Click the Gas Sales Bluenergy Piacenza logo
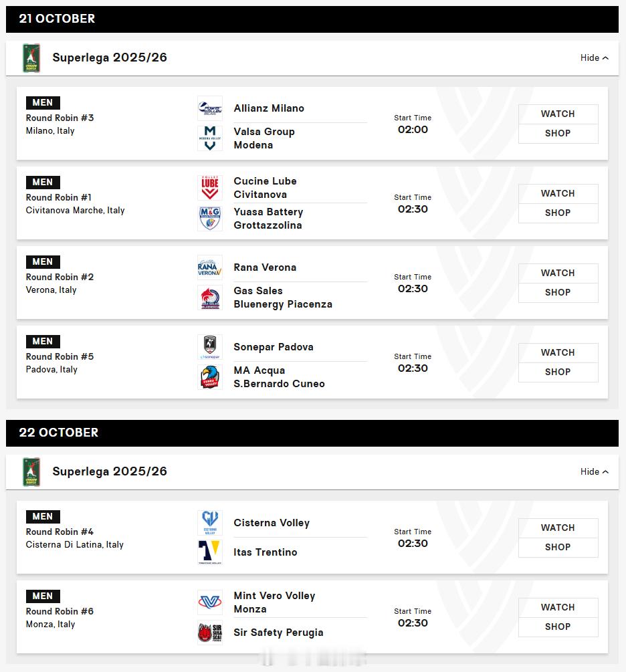This screenshot has height=672, width=626. pos(209,298)
